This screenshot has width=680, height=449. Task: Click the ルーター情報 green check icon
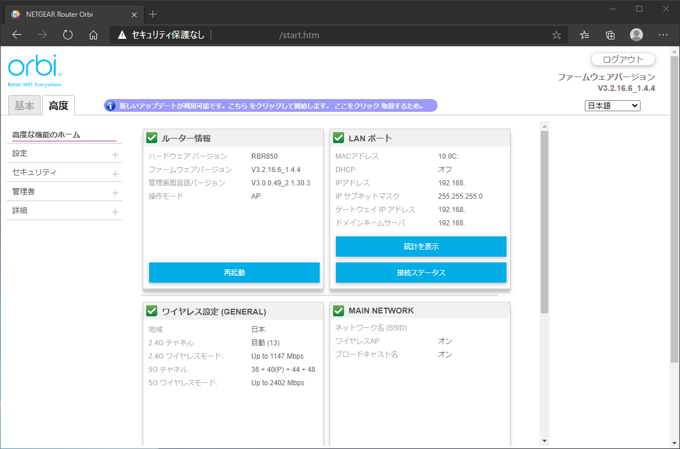coord(151,138)
